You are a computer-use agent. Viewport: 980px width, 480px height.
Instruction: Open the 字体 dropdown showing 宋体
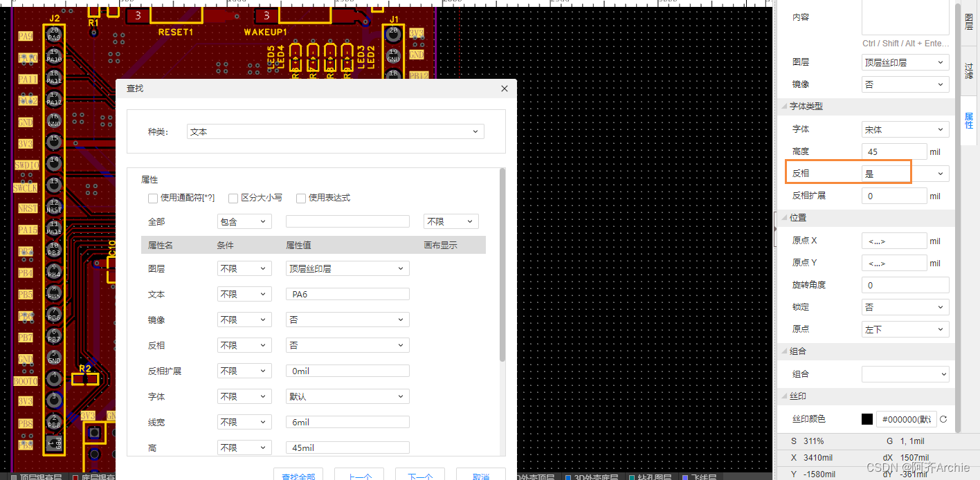click(905, 129)
